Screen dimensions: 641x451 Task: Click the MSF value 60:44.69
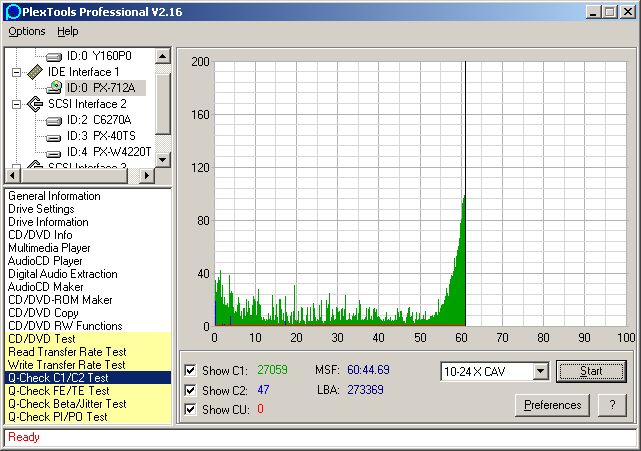tap(368, 370)
